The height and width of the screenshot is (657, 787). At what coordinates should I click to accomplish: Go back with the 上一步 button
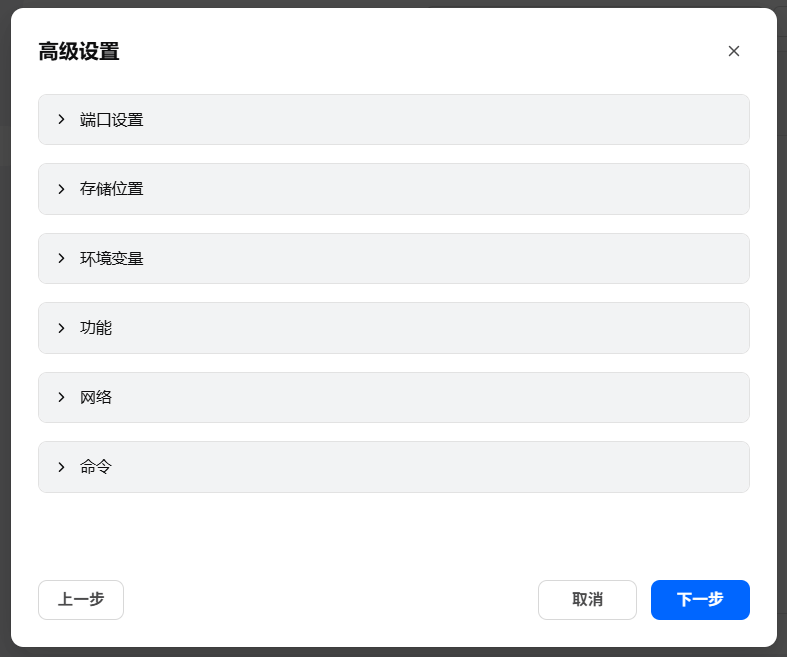81,600
